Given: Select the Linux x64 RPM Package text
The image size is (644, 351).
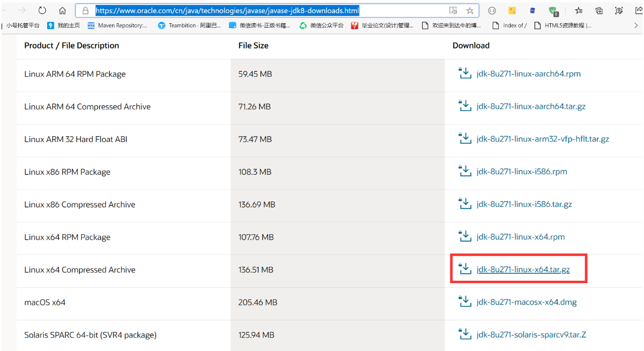Looking at the screenshot, I should click(x=67, y=238).
